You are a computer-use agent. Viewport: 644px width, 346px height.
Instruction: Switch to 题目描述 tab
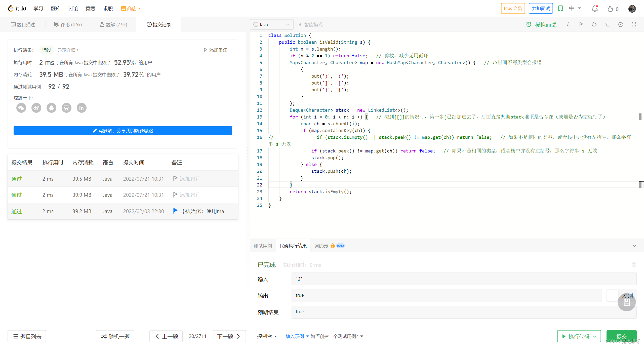click(x=23, y=24)
